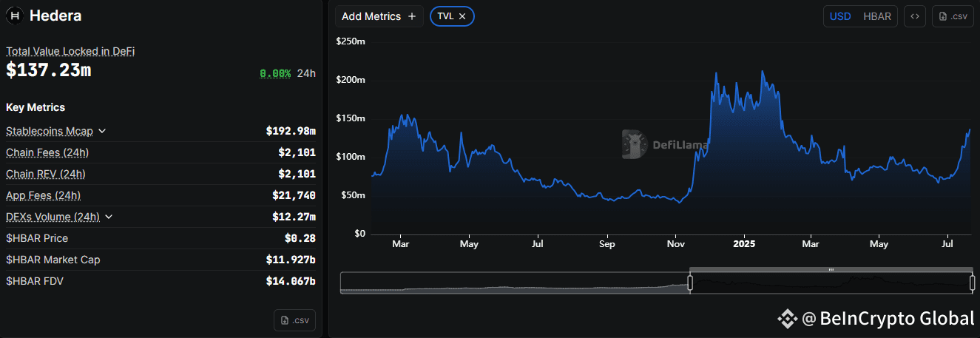Screen dimensions: 980x338
Task: Click the $192.98m stablecoins value
Action: pyautogui.click(x=291, y=131)
